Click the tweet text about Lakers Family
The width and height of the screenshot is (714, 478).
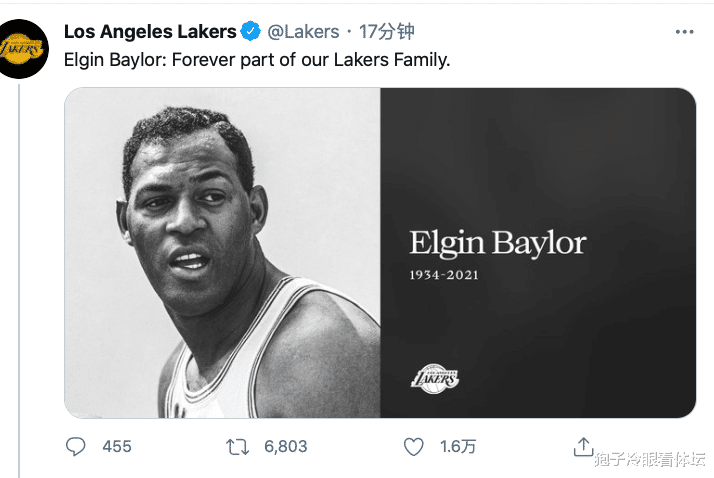tap(257, 60)
